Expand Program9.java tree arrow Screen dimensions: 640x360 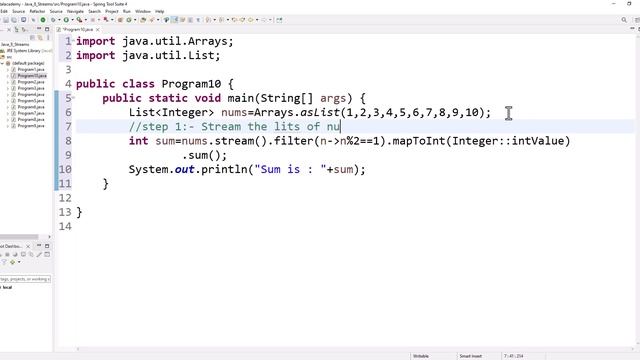[7, 126]
